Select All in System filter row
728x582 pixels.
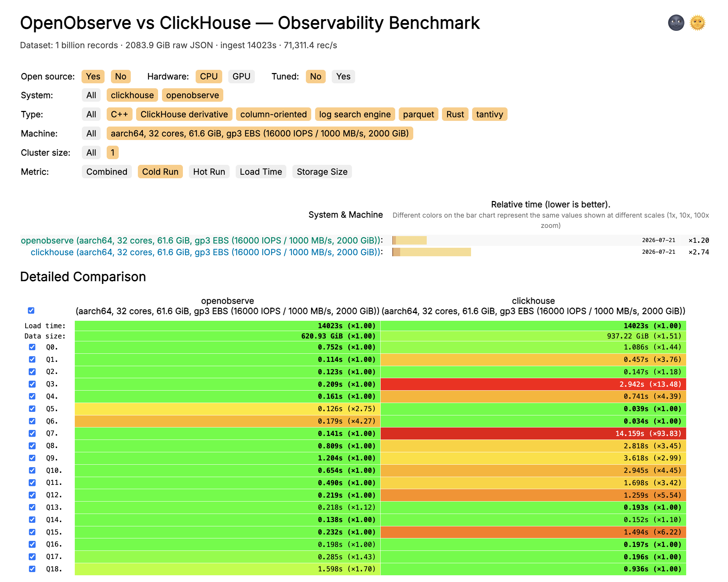(x=91, y=95)
